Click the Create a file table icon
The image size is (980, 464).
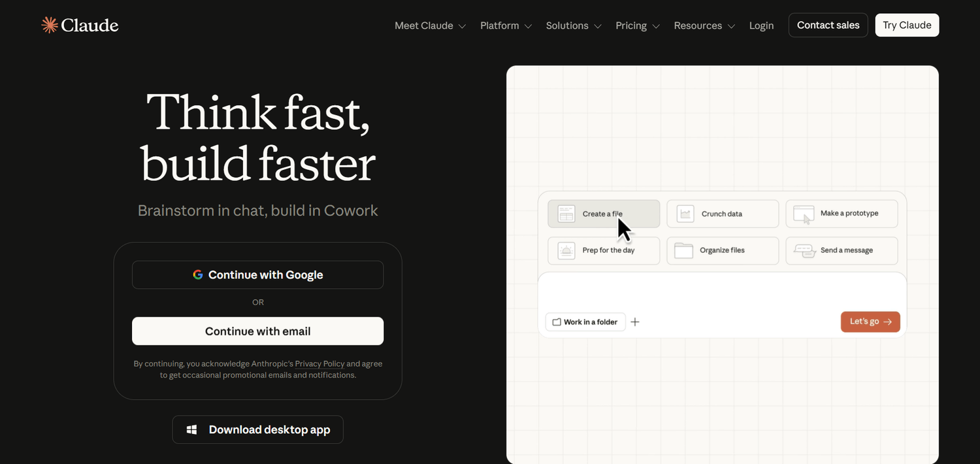pyautogui.click(x=566, y=214)
